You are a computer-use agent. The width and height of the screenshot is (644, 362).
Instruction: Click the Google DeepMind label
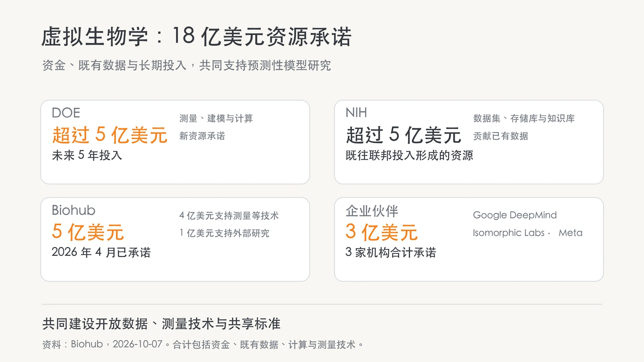click(515, 215)
